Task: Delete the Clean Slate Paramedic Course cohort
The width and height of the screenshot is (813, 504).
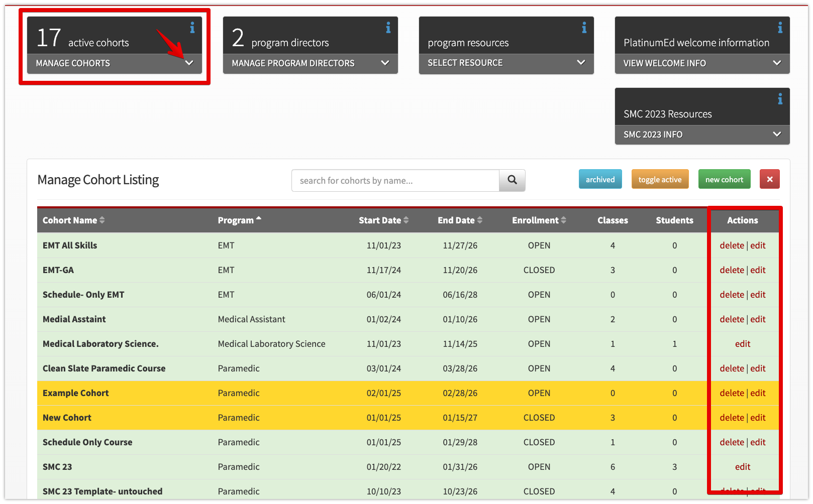Action: [x=732, y=368]
